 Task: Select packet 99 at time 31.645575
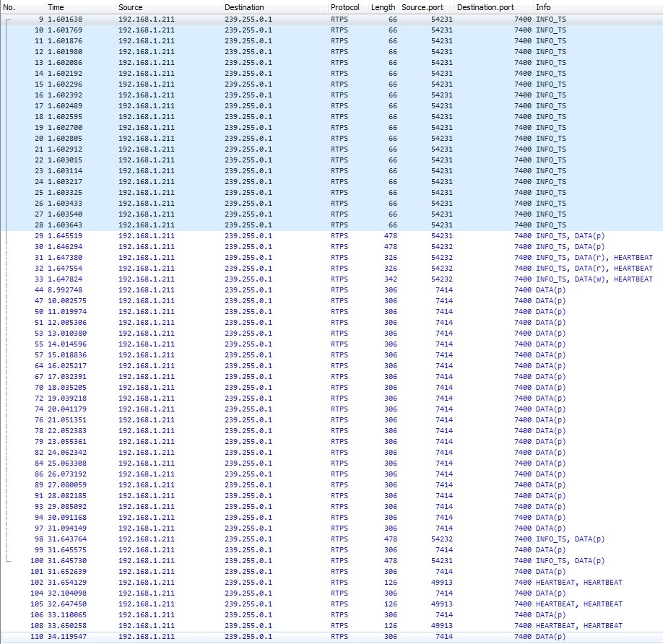tap(331, 549)
